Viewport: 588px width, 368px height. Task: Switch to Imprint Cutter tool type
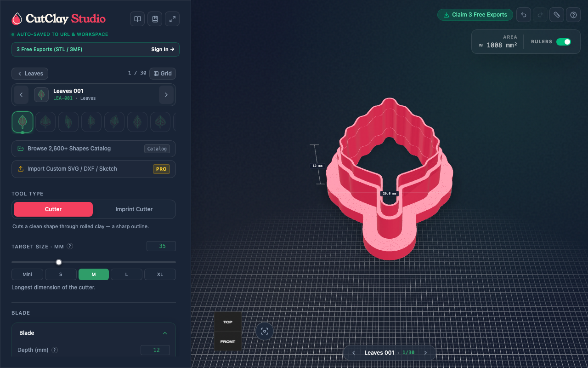tap(134, 209)
